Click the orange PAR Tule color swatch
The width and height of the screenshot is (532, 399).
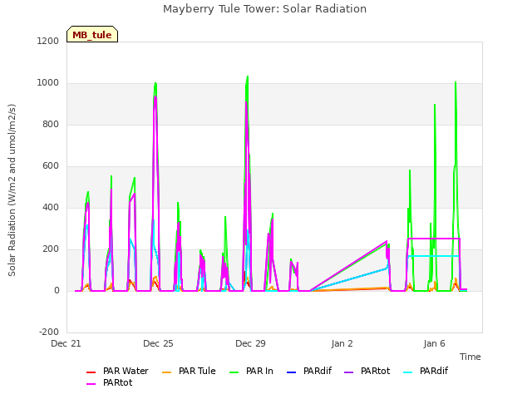166,372
